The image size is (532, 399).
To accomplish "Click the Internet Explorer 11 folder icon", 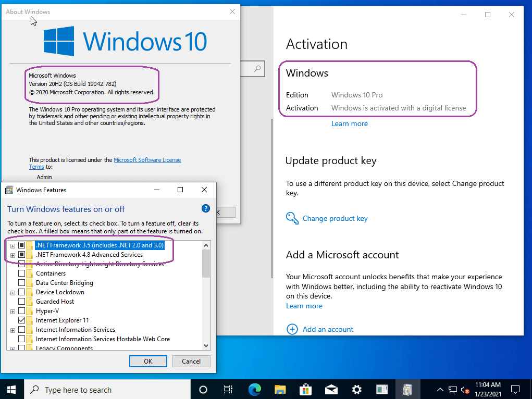I will (30, 320).
